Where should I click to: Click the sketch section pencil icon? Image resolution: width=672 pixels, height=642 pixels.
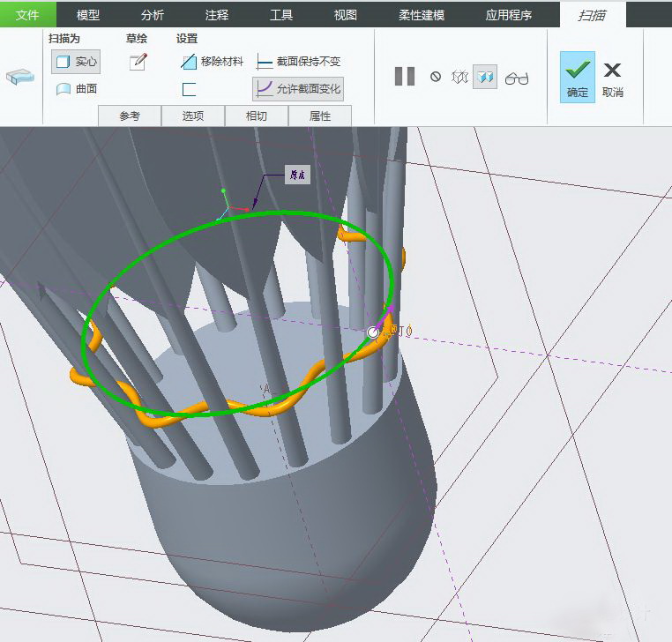(138, 62)
